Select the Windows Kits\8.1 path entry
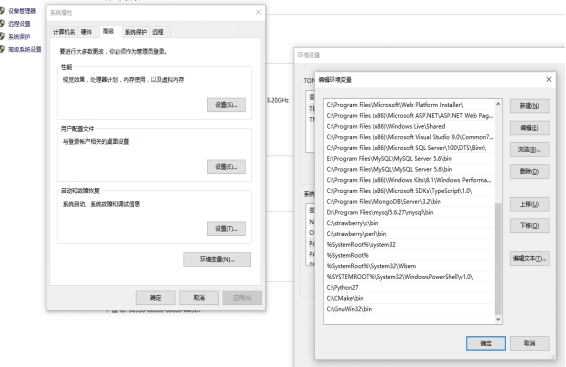The image size is (566, 367). coord(409,180)
